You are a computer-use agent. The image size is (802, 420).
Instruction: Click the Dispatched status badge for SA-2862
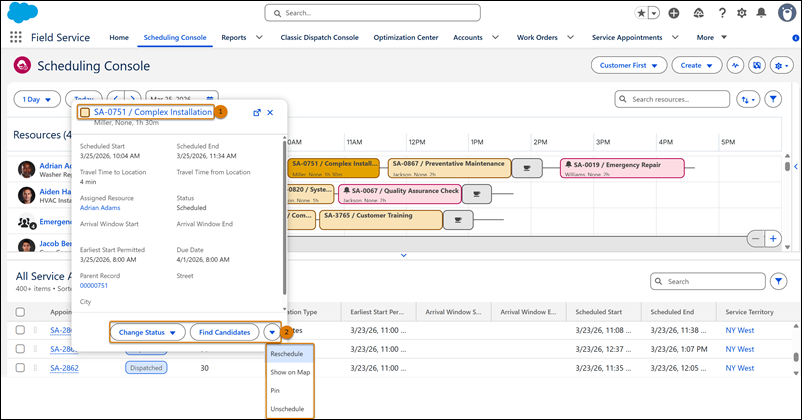[x=146, y=368]
